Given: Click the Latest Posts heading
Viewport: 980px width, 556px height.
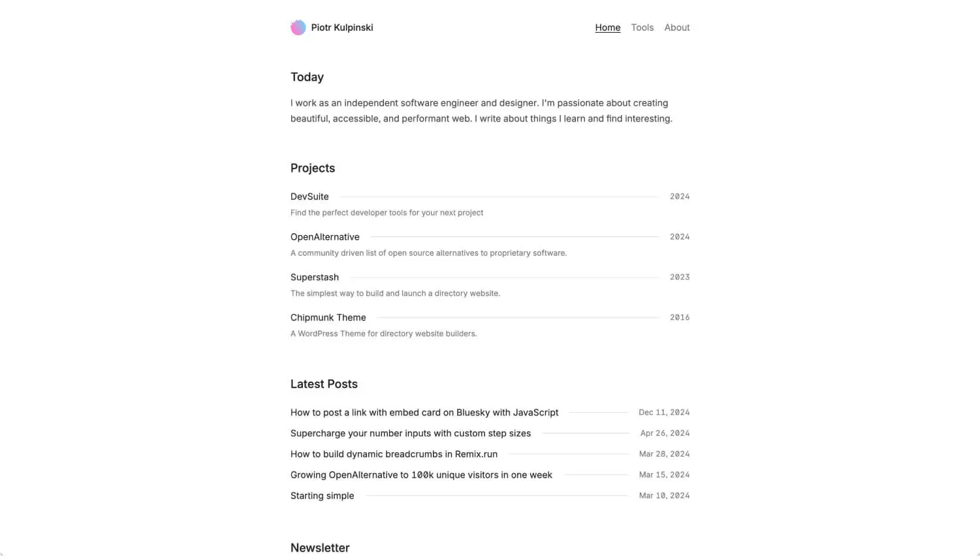Looking at the screenshot, I should [324, 384].
